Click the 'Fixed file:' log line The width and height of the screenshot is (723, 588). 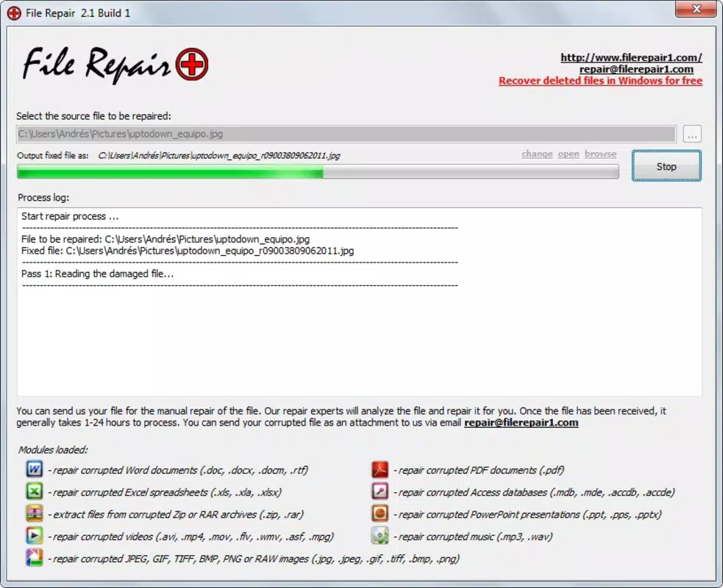(188, 251)
